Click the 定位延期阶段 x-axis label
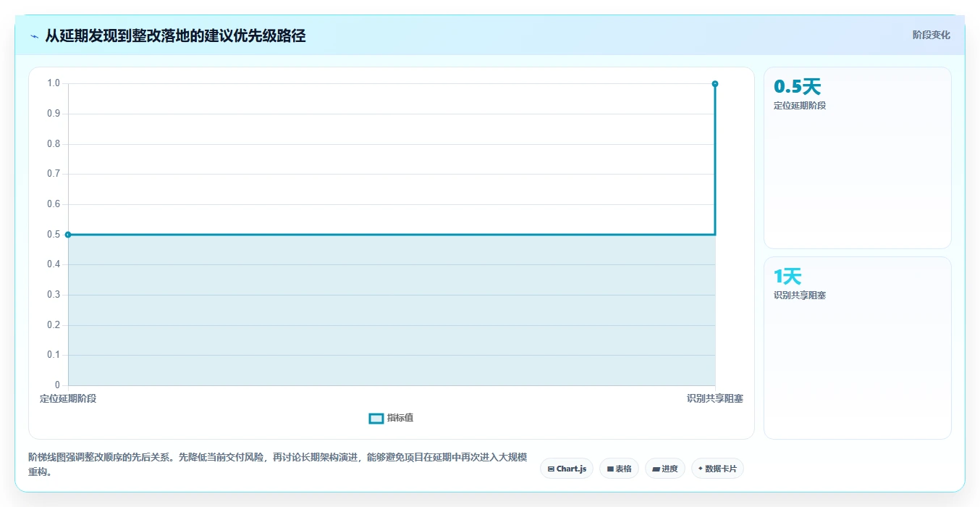This screenshot has width=980, height=507. click(x=68, y=398)
